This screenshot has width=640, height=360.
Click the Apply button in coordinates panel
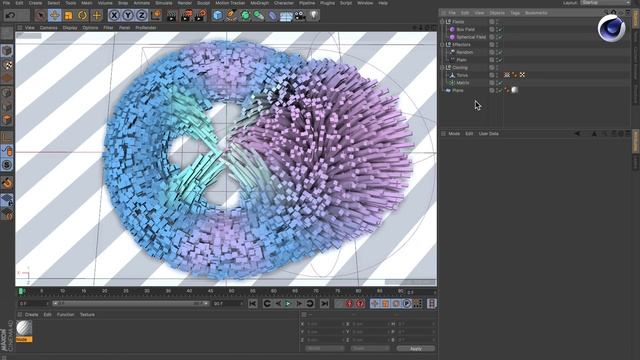point(416,349)
